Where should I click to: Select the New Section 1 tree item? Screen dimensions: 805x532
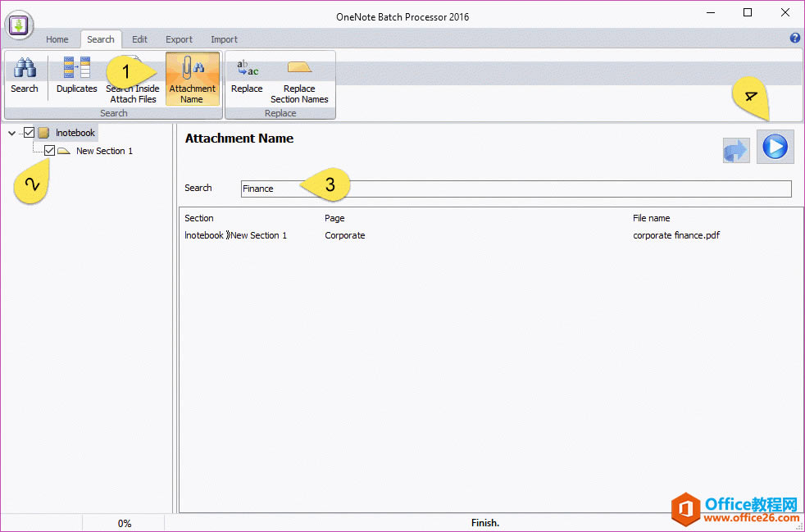click(103, 150)
